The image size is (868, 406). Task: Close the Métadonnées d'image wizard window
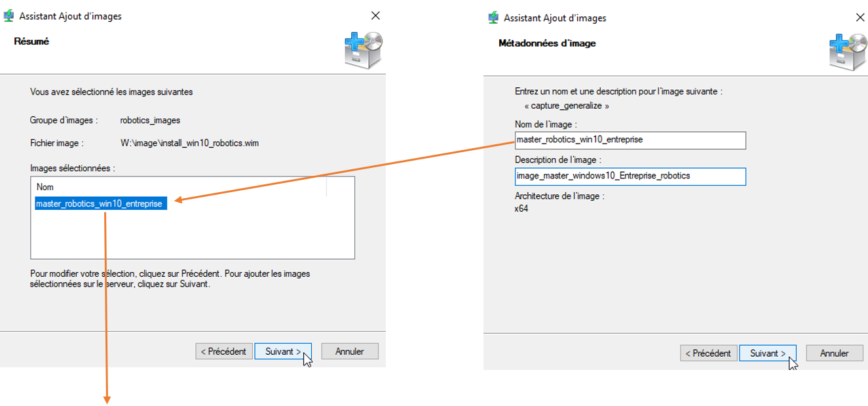click(x=860, y=18)
